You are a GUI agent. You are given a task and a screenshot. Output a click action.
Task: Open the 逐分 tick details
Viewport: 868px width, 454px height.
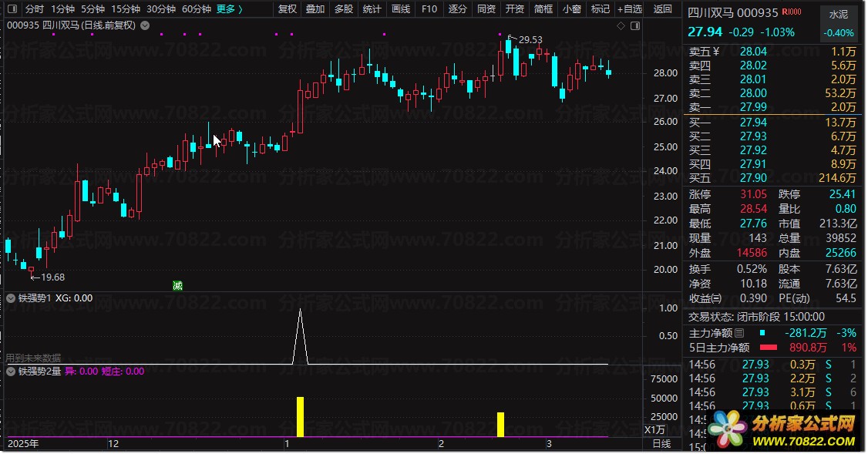pyautogui.click(x=458, y=8)
